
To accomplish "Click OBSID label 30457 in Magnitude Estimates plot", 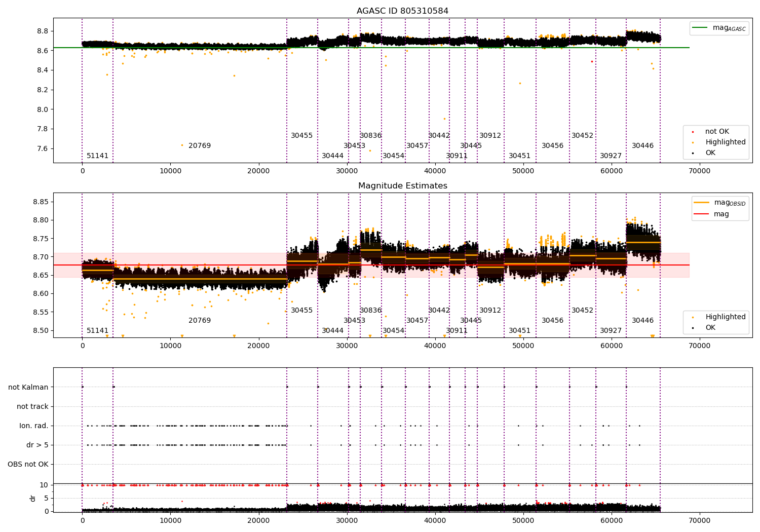I will coord(417,321).
